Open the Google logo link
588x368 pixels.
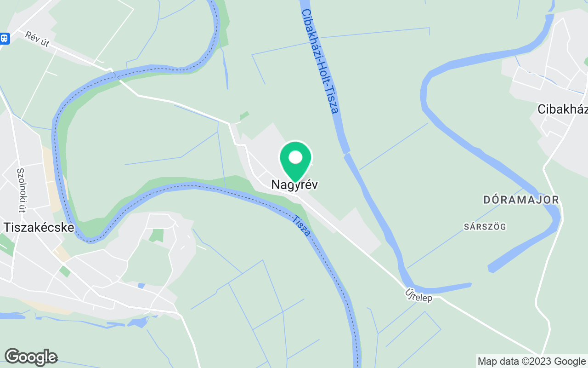[x=31, y=357]
